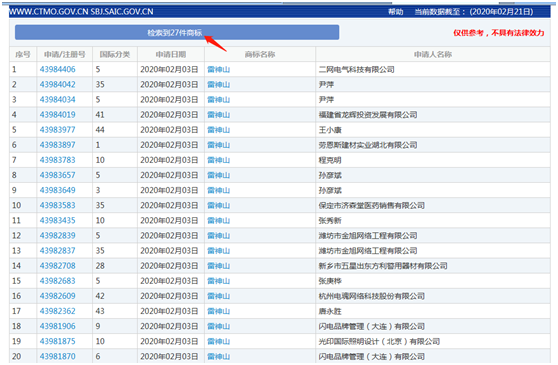Image resolution: width=558 pixels, height=365 pixels.
Task: Open the 雷神山 trademark link in row 1
Action: point(219,69)
